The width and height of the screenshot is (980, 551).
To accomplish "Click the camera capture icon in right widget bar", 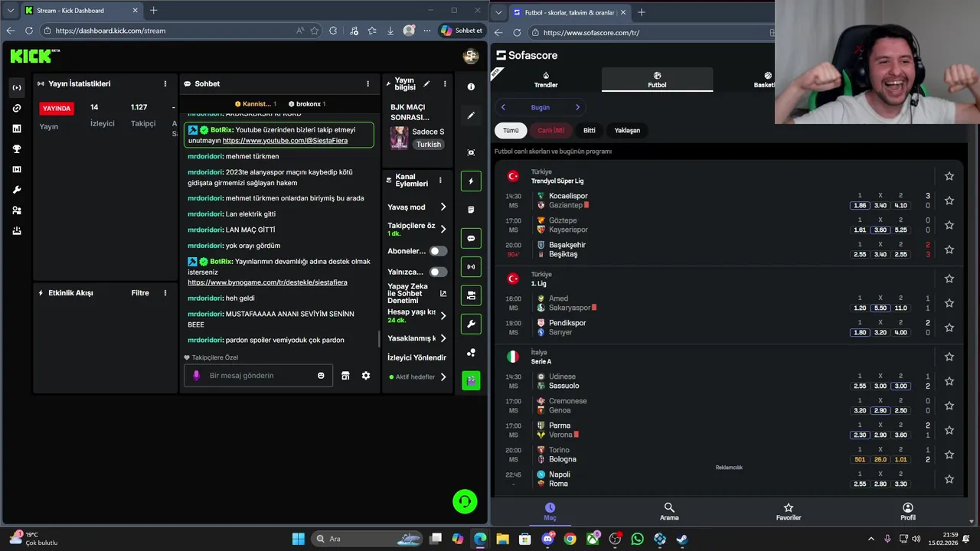I will [471, 152].
